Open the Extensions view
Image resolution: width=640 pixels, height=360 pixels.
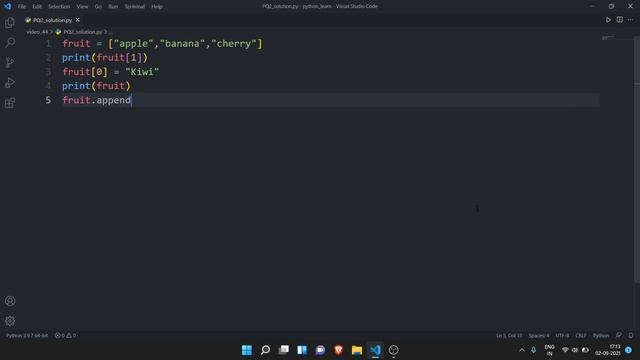pyautogui.click(x=10, y=102)
